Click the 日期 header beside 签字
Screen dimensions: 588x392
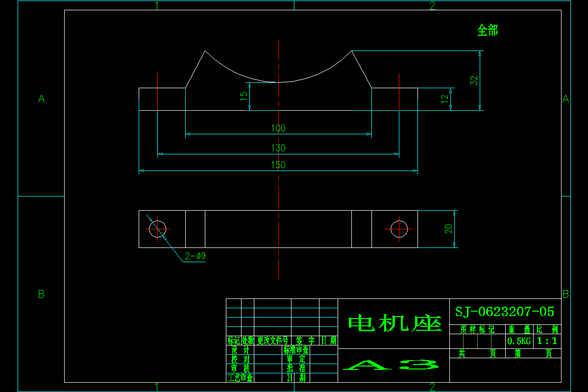point(329,341)
